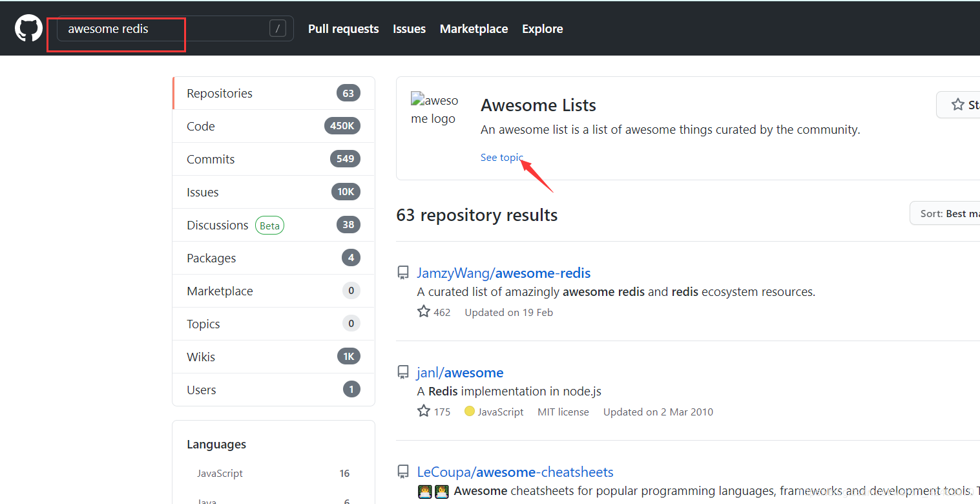Screen dimensions: 980x504
Task: Click the star icon on Awesome Lists card
Action: click(x=957, y=105)
